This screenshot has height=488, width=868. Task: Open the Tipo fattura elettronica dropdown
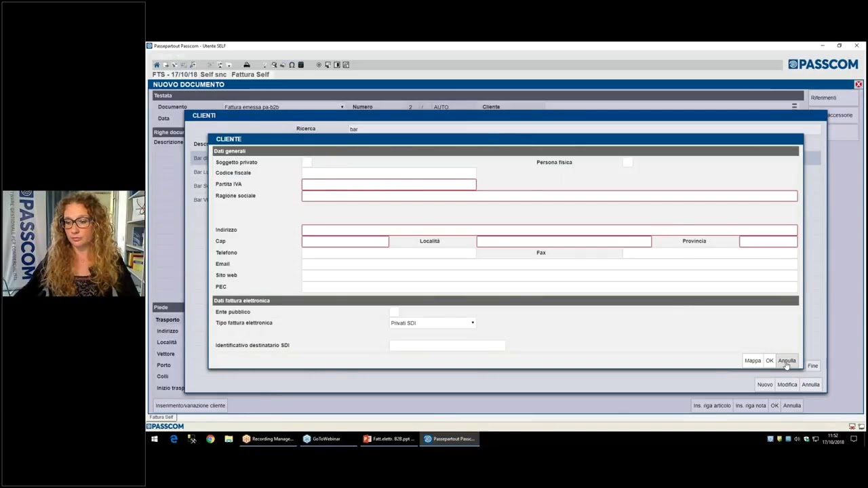click(x=433, y=323)
